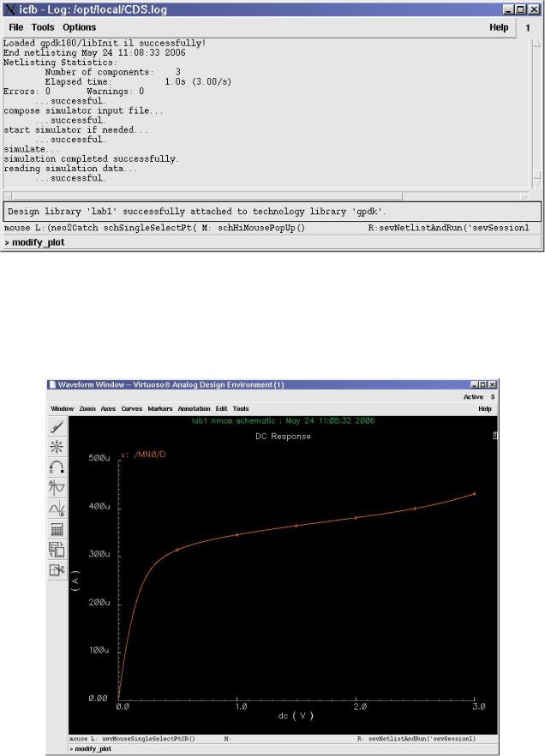Click the dc ( V ) x-axis label

click(296, 716)
